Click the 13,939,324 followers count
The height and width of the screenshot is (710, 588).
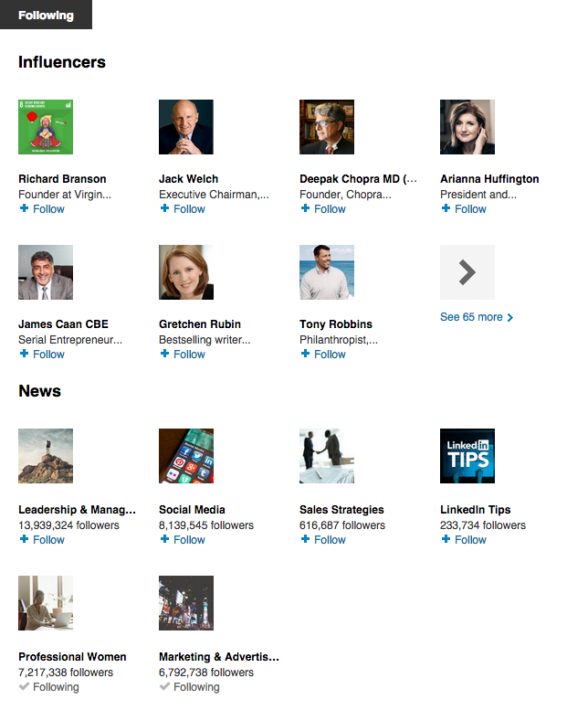[x=68, y=525]
